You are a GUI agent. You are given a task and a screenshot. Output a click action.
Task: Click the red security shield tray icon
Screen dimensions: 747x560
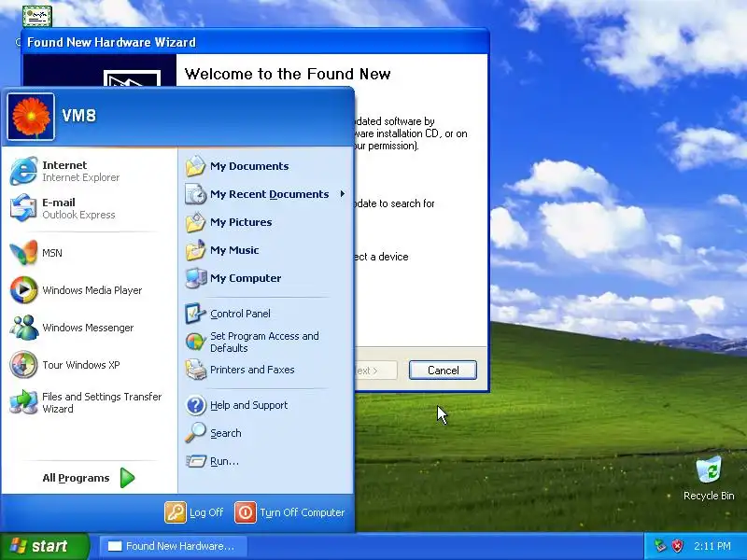(x=677, y=546)
